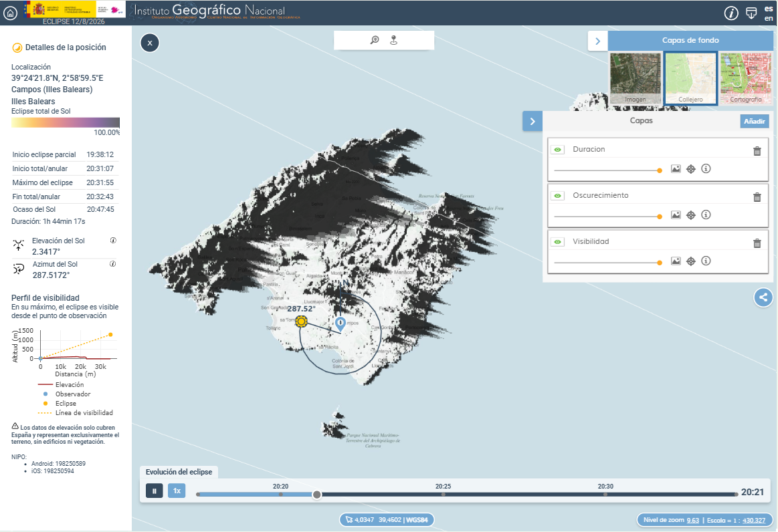Image resolution: width=778 pixels, height=532 pixels.
Task: Open the information icon in top bar
Action: pyautogui.click(x=731, y=13)
